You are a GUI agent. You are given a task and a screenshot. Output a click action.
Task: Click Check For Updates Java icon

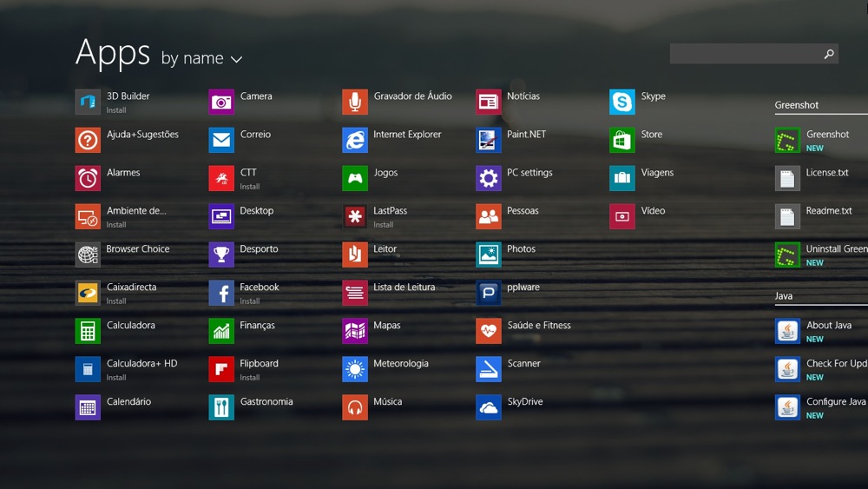click(x=787, y=369)
